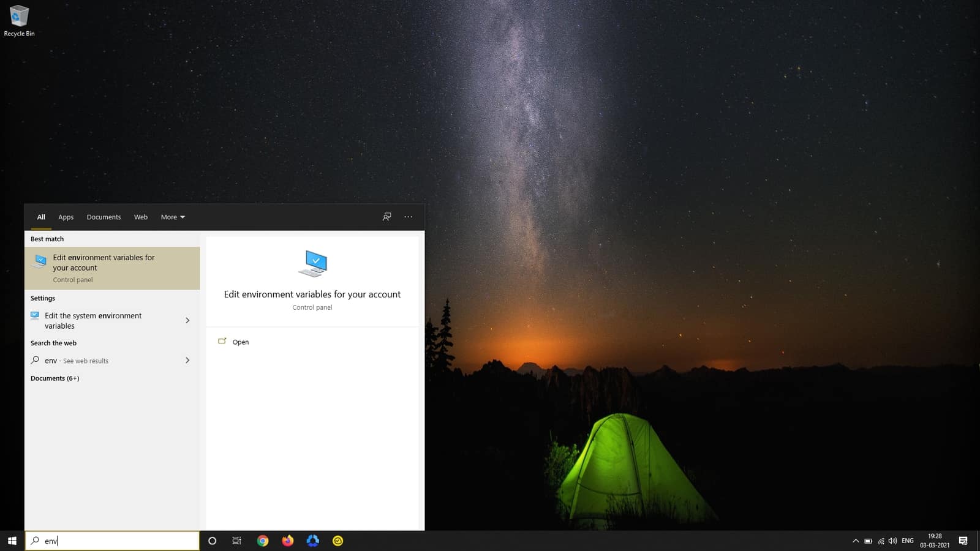Screen dimensions: 980x551
Task: Expand the More filter dropdown
Action: pyautogui.click(x=173, y=217)
